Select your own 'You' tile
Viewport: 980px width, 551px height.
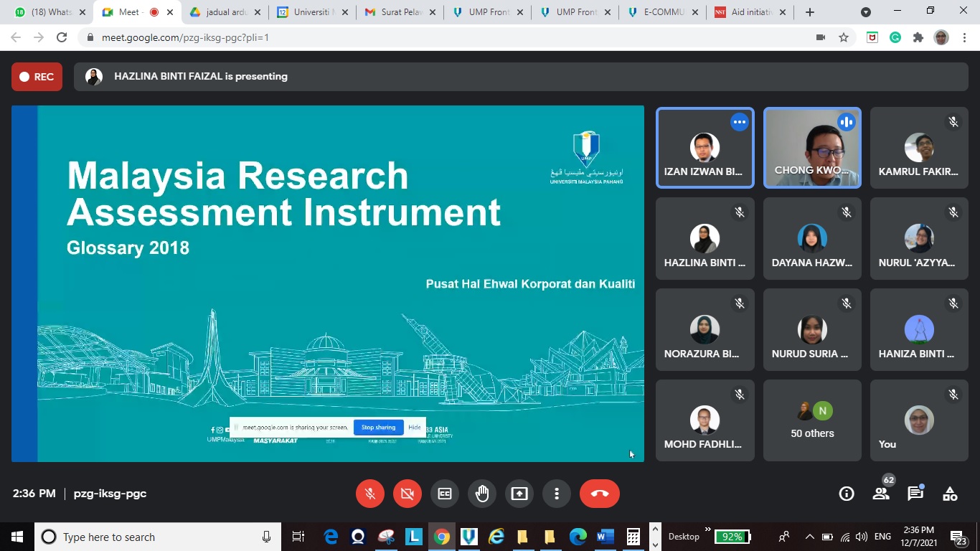[919, 420]
